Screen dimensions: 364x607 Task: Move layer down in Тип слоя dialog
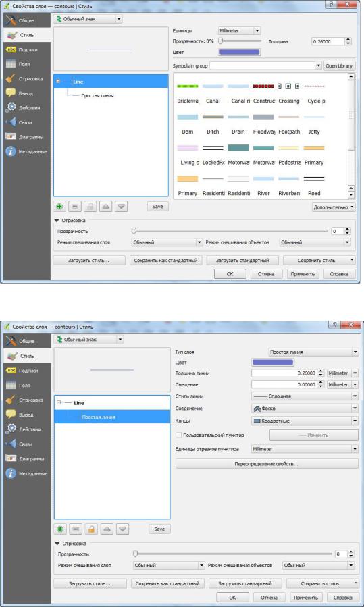[123, 529]
